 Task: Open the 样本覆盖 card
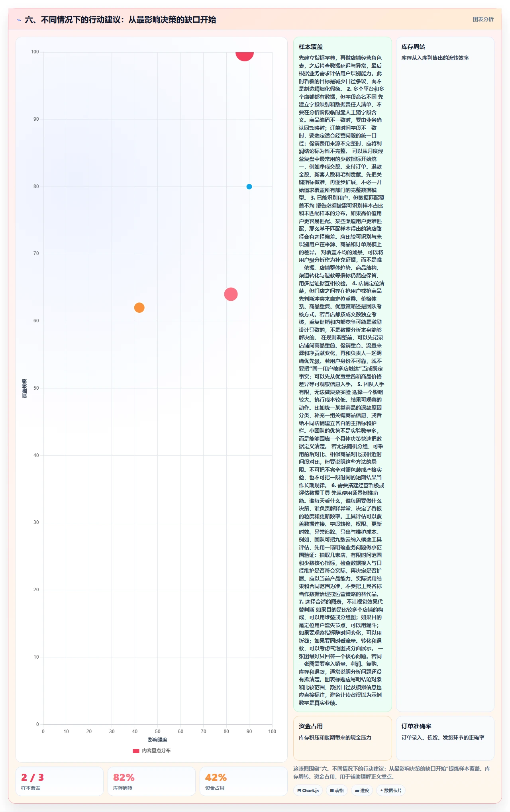[x=343, y=374]
